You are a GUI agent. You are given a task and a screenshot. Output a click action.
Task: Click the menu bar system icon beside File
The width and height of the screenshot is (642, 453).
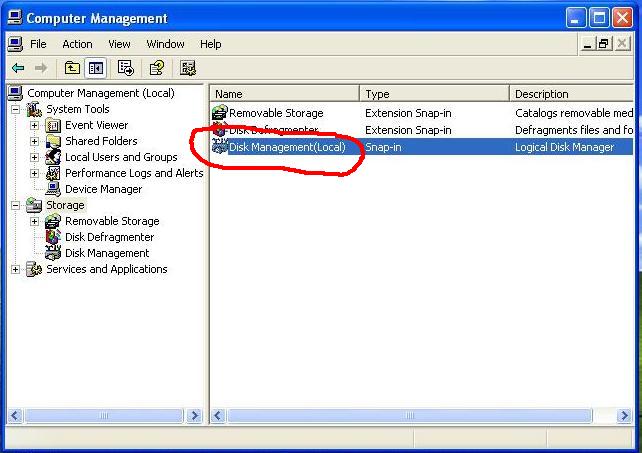[x=15, y=44]
